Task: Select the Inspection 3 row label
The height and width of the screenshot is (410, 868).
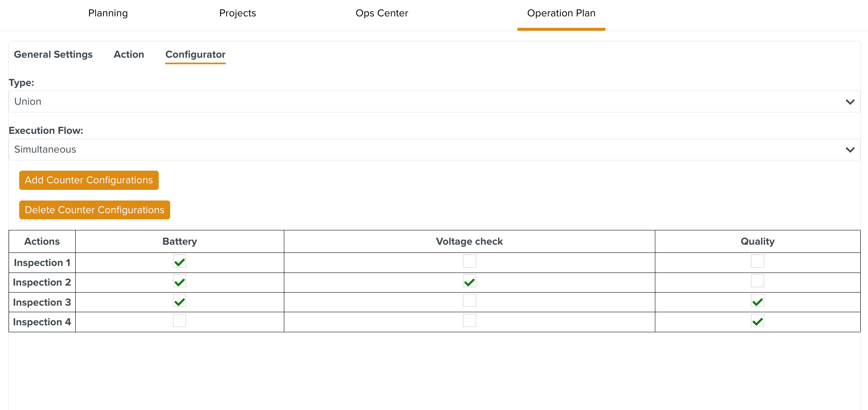Action: pos(42,302)
